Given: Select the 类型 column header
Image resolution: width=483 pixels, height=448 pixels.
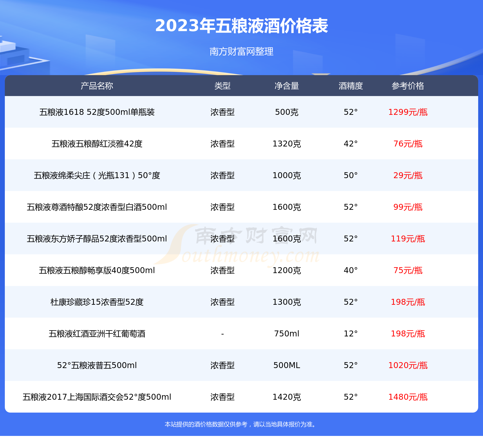Looking at the screenshot, I should tap(222, 86).
